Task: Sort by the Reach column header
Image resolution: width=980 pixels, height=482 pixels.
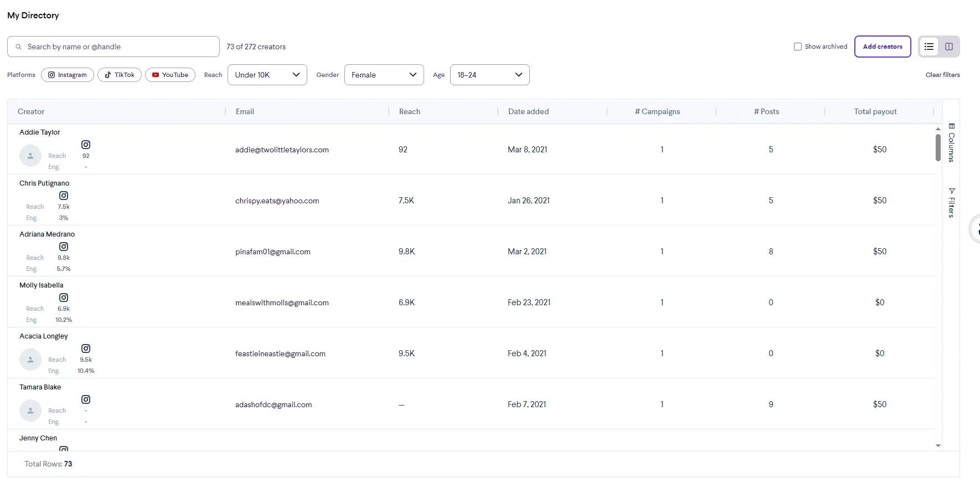Action: pos(410,111)
